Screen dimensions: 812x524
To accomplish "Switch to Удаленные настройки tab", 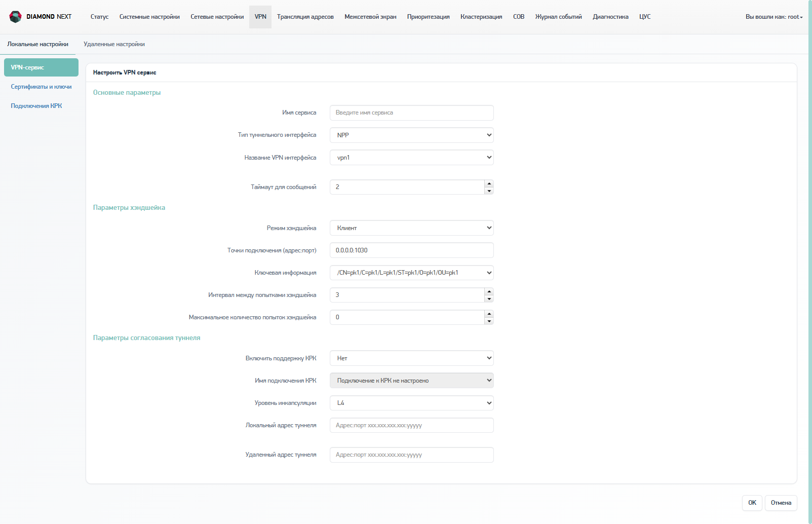I will (114, 44).
